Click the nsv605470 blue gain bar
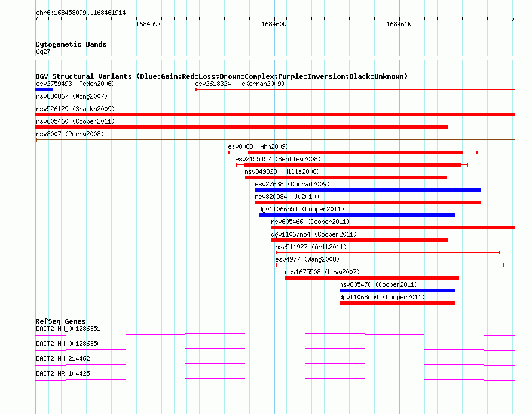This screenshot has width=532, height=414. [398, 290]
